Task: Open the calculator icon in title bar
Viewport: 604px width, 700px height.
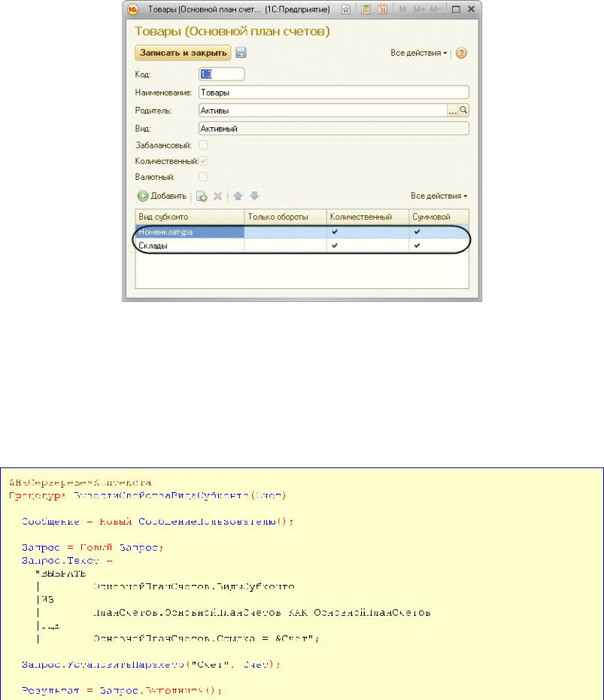Action: (366, 9)
